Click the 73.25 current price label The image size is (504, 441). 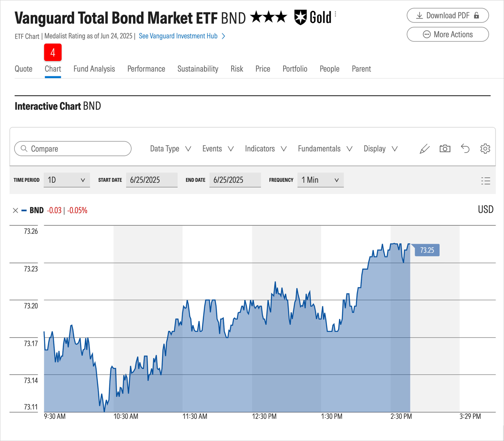pyautogui.click(x=427, y=250)
